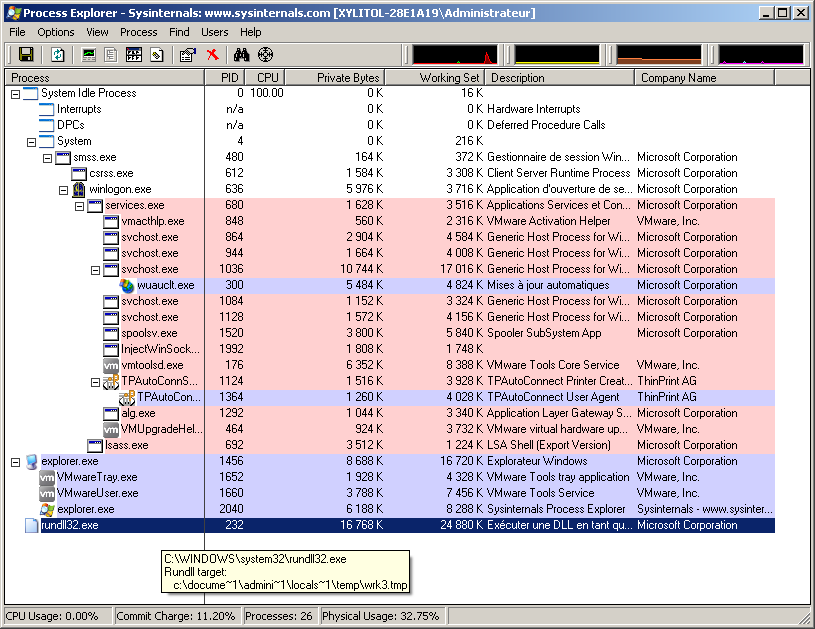Click the orange memory history graph in toolbar
This screenshot has height=629, width=815.
click(659, 55)
